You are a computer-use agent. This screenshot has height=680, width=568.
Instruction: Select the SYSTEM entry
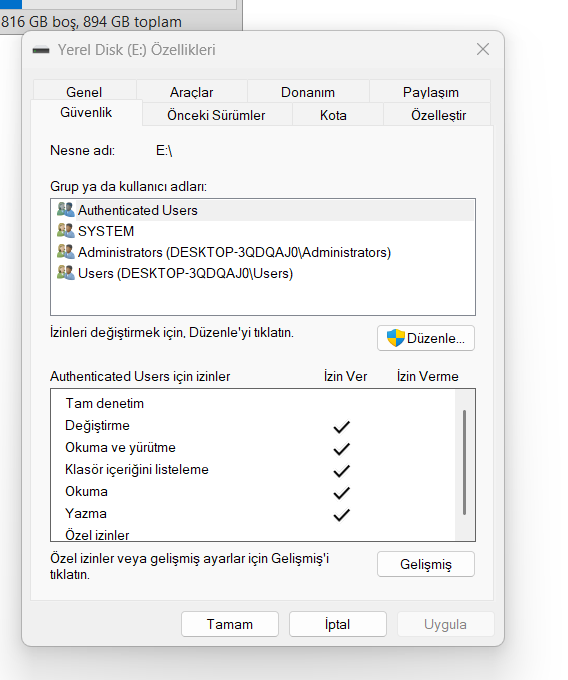(263, 231)
